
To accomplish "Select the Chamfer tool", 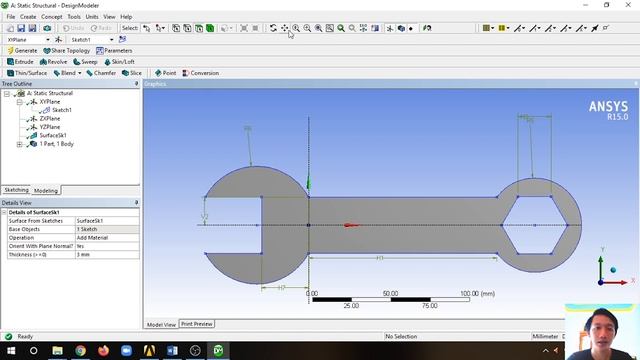I will (x=101, y=73).
